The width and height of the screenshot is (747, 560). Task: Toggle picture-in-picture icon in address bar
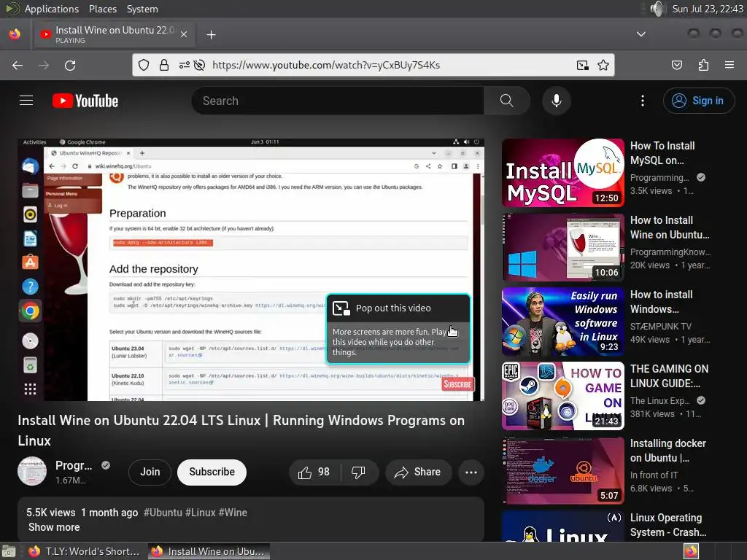[x=582, y=65]
